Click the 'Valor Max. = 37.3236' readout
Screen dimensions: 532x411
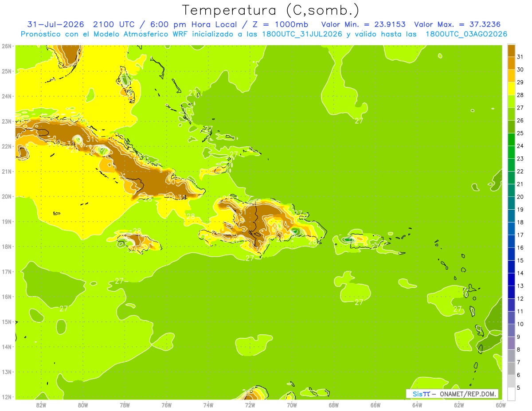point(458,24)
